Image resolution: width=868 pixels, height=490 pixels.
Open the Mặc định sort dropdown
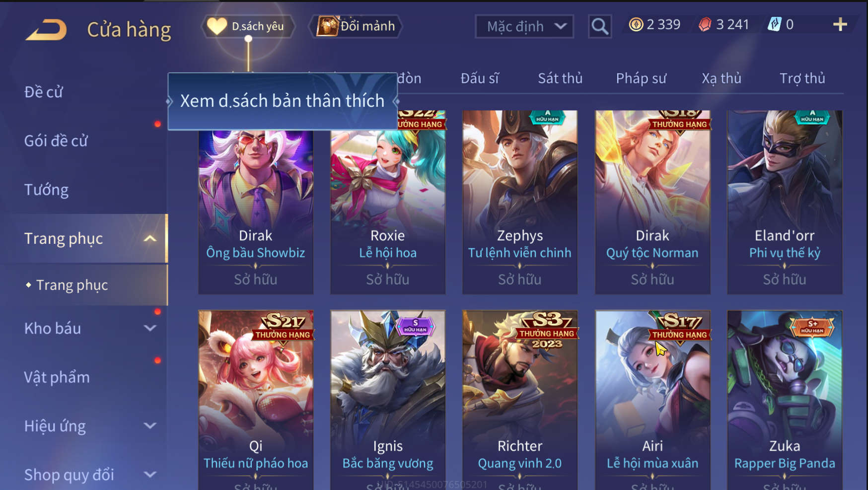point(524,26)
